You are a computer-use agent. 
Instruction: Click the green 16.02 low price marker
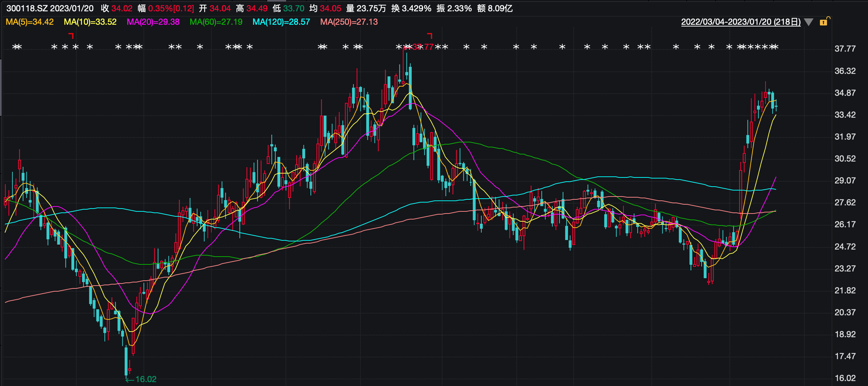(146, 379)
